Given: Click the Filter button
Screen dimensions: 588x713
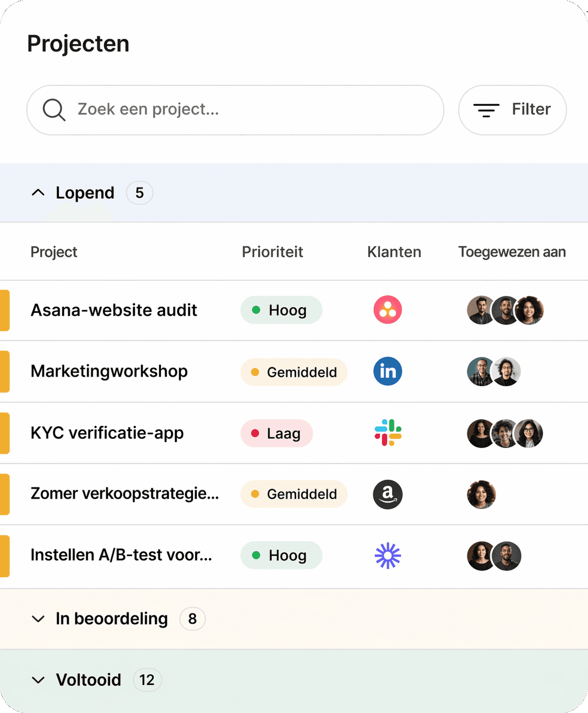Looking at the screenshot, I should coord(512,109).
